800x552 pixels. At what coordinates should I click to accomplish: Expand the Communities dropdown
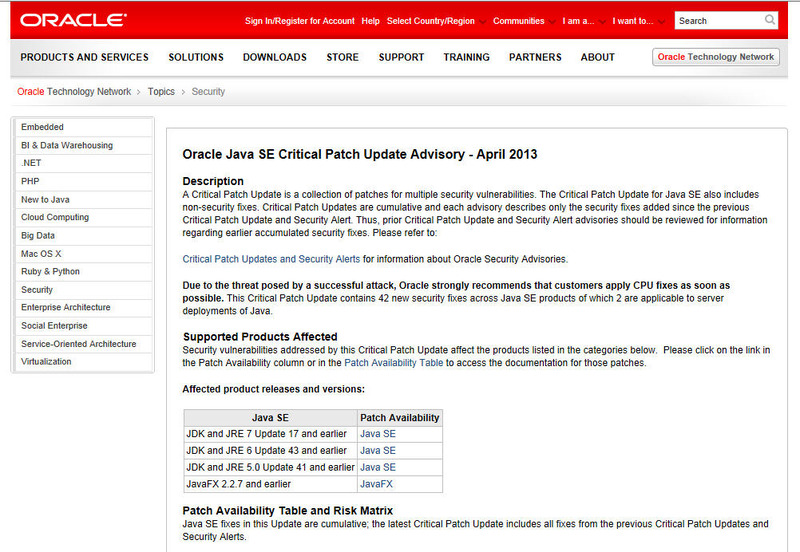click(524, 21)
